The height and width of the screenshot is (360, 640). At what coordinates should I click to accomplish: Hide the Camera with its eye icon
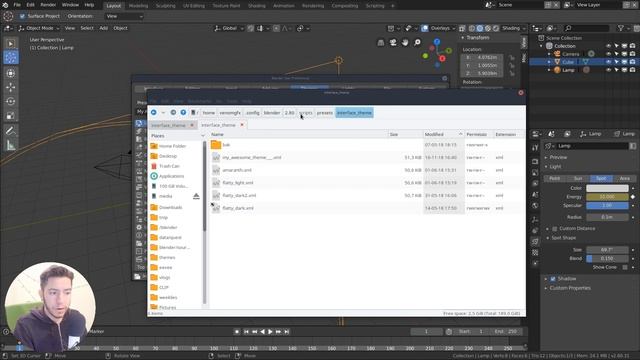click(x=608, y=54)
